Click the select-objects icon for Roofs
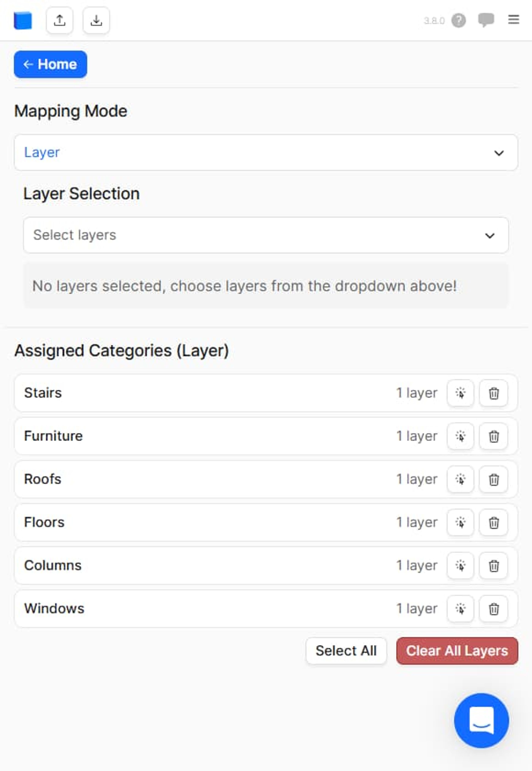532x771 pixels. click(460, 480)
